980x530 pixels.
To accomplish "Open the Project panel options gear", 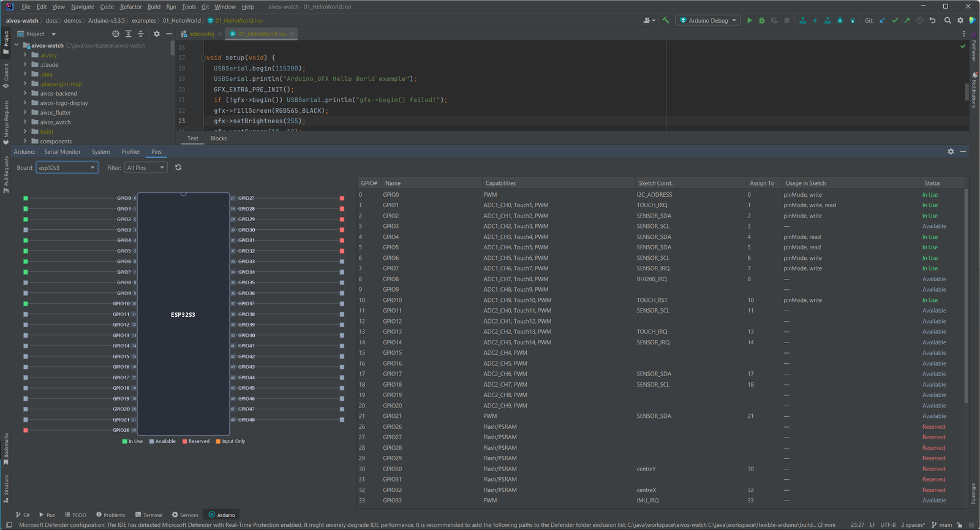I will (157, 34).
